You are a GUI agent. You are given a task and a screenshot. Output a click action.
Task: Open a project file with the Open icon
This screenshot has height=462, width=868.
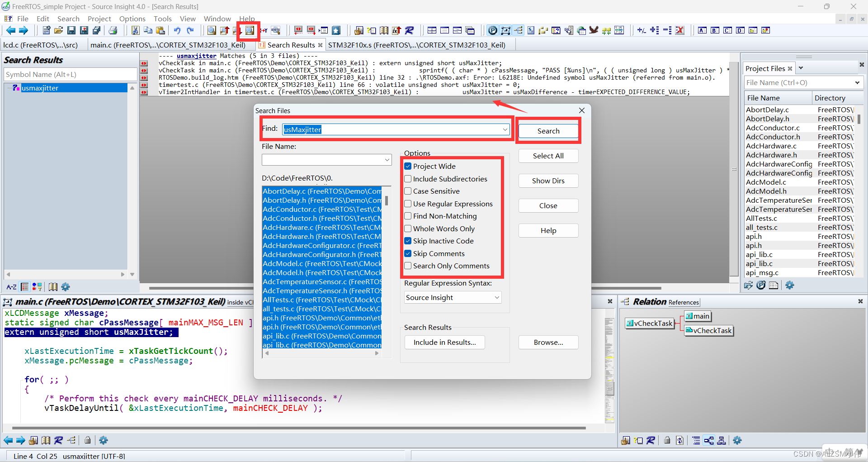[x=58, y=30]
